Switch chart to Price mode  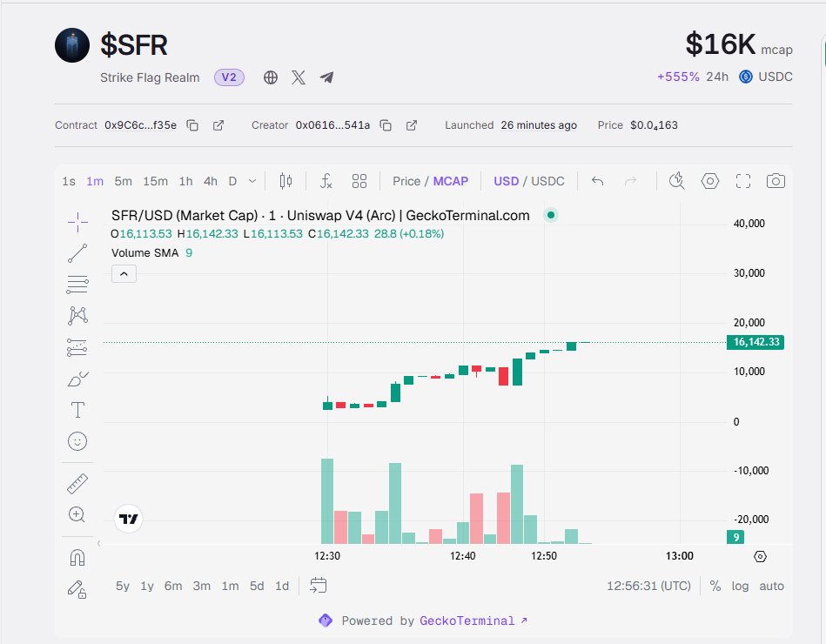pyautogui.click(x=406, y=181)
